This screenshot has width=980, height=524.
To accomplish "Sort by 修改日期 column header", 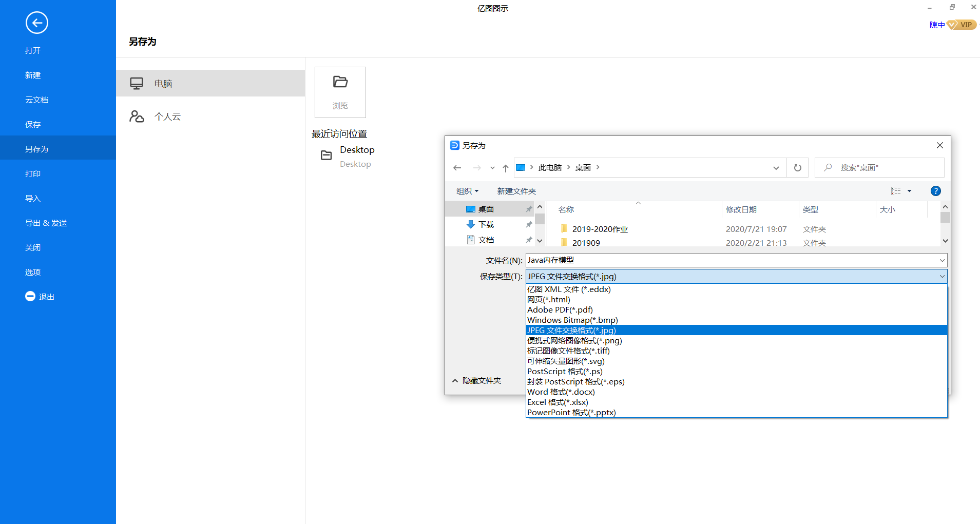I will tap(760, 209).
